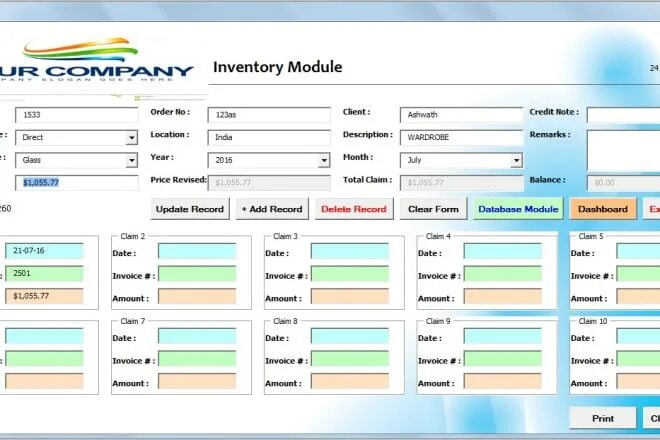Click the Claim 3 Amount field
The height and width of the screenshot is (440, 660).
click(350, 296)
